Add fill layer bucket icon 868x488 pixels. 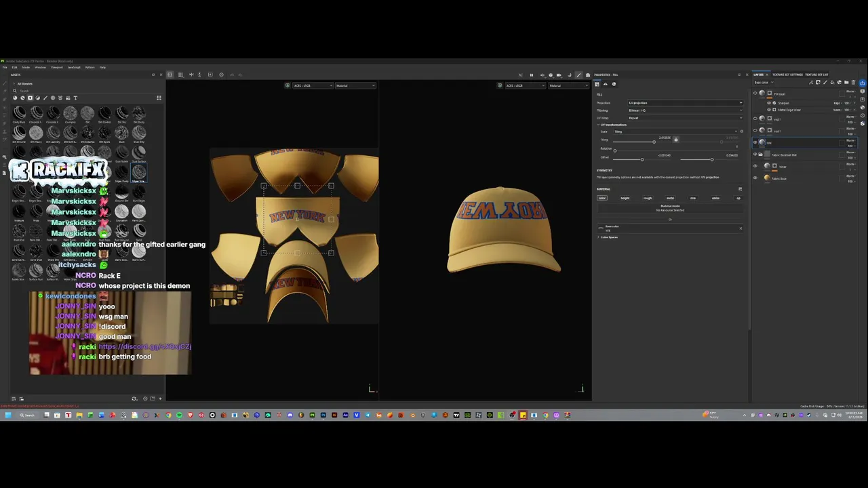coord(832,83)
